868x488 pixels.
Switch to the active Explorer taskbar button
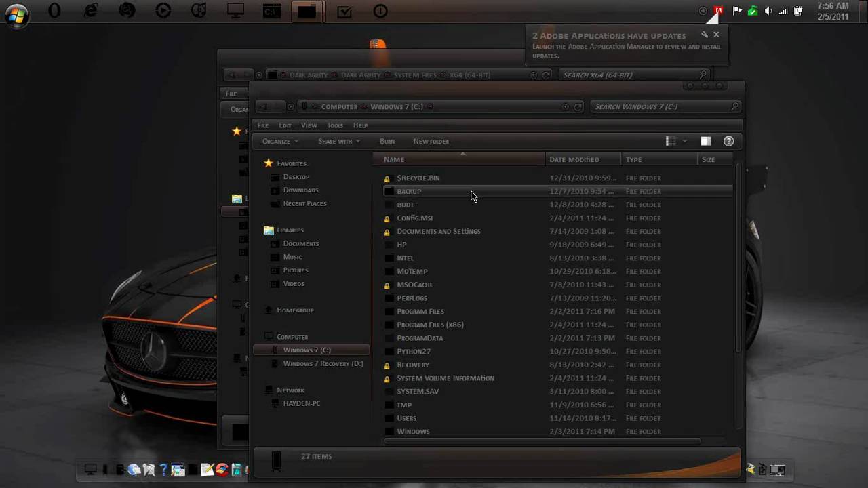click(307, 11)
